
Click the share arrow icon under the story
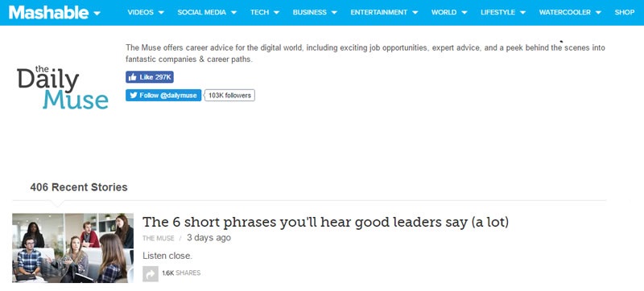point(151,274)
